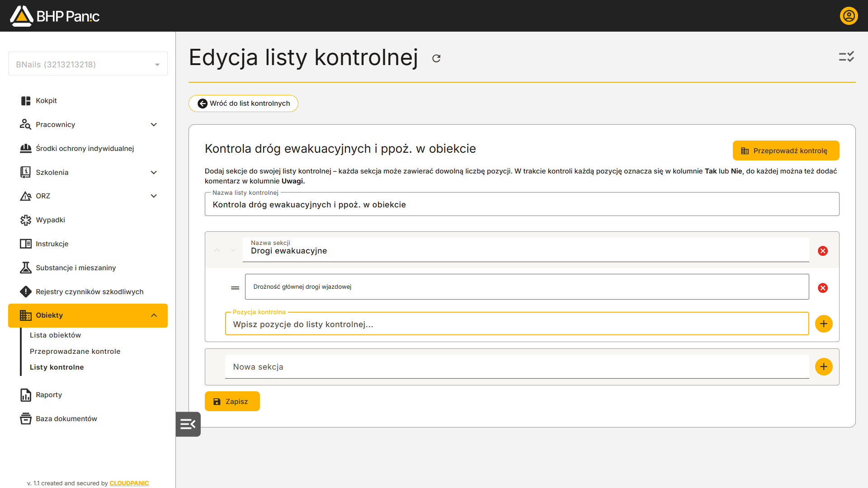Click the Wypadki accident icon
This screenshot has height=488, width=868.
pos(26,220)
